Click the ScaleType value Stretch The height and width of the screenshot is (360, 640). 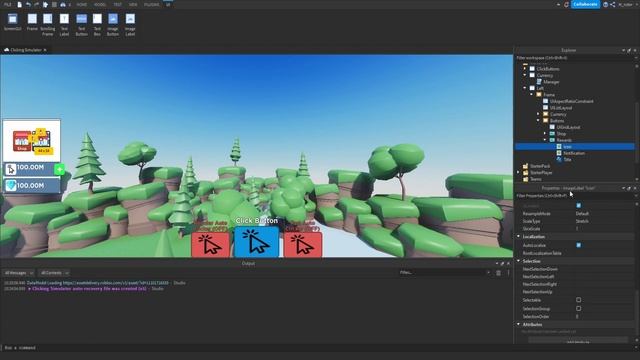tap(582, 221)
